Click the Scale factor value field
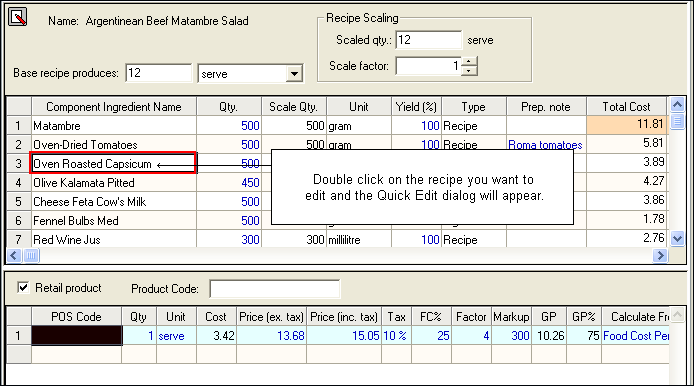 [x=428, y=66]
